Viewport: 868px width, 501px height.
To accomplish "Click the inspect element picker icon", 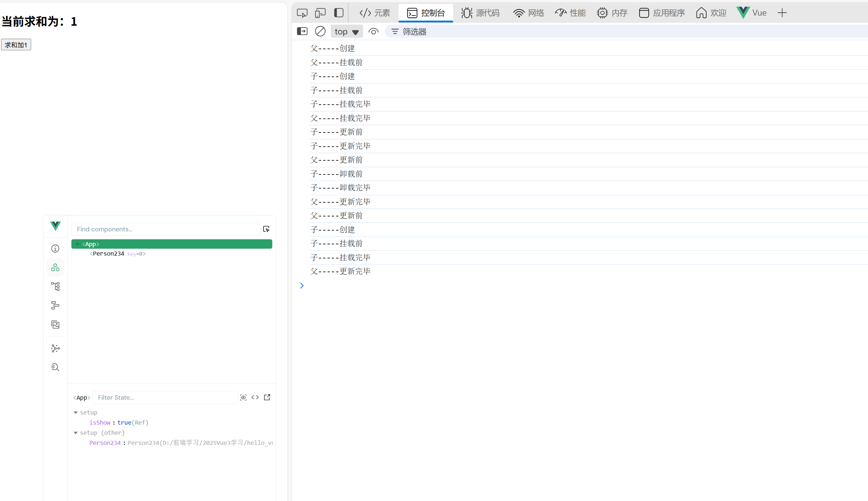I will click(x=302, y=13).
